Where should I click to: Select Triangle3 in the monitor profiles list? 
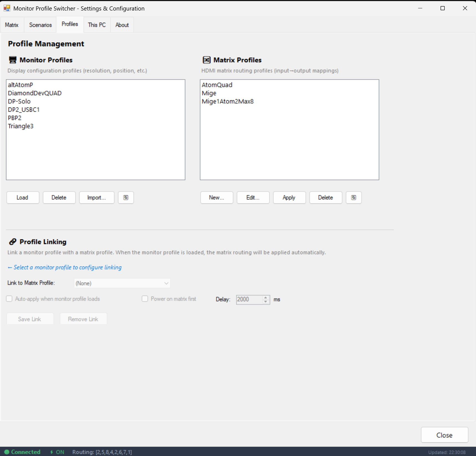click(x=21, y=126)
